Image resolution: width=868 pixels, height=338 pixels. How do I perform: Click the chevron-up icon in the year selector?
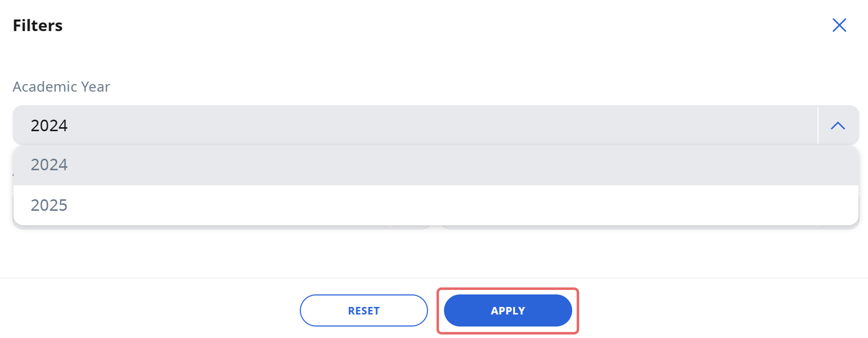coord(838,126)
